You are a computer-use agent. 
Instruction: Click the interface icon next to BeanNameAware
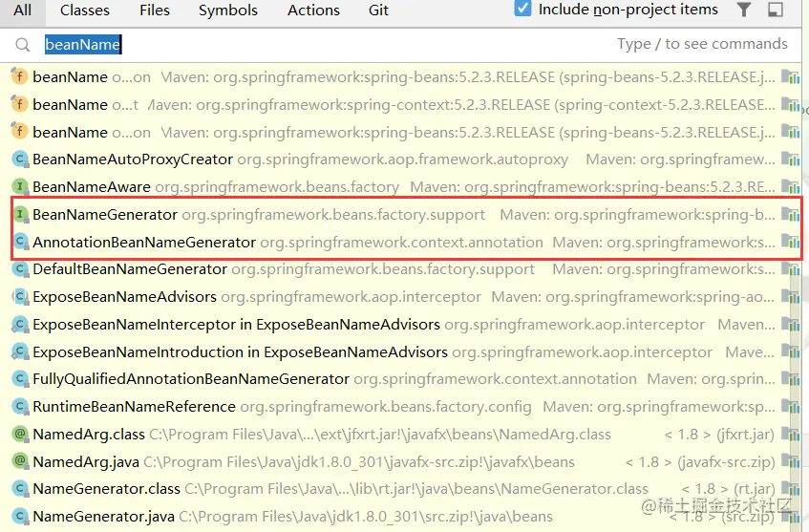click(x=20, y=187)
